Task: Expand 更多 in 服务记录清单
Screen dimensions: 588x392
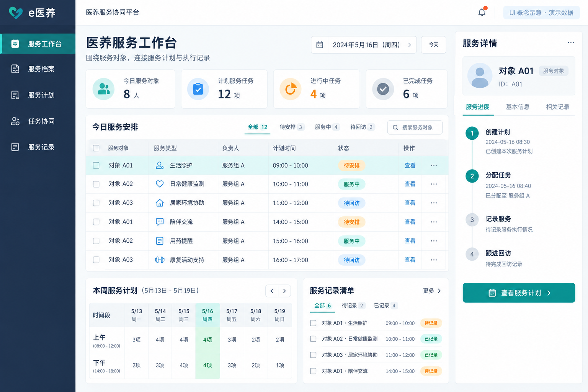Action: tap(432, 291)
